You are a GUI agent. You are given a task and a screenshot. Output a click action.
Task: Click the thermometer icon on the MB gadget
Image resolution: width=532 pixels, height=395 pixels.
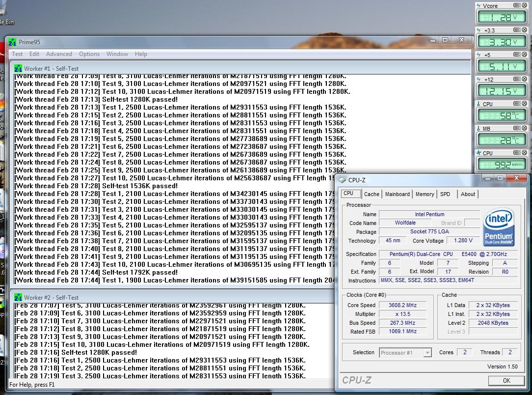pos(479,129)
